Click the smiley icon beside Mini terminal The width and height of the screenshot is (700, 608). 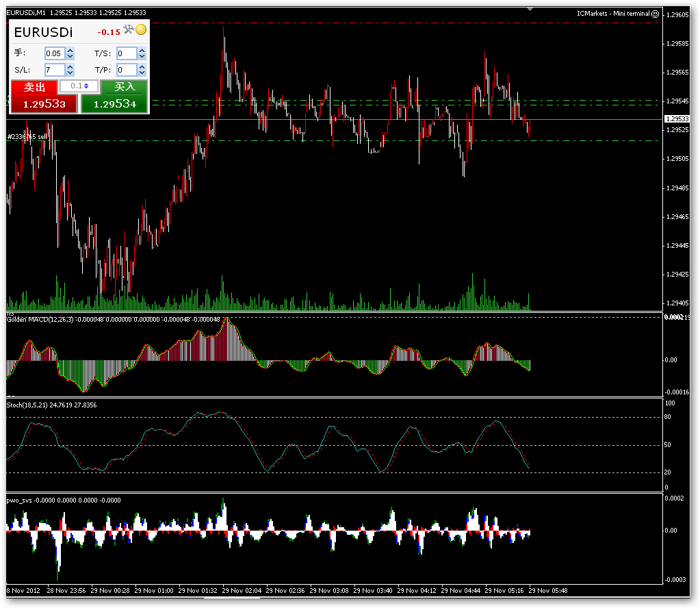tap(655, 14)
